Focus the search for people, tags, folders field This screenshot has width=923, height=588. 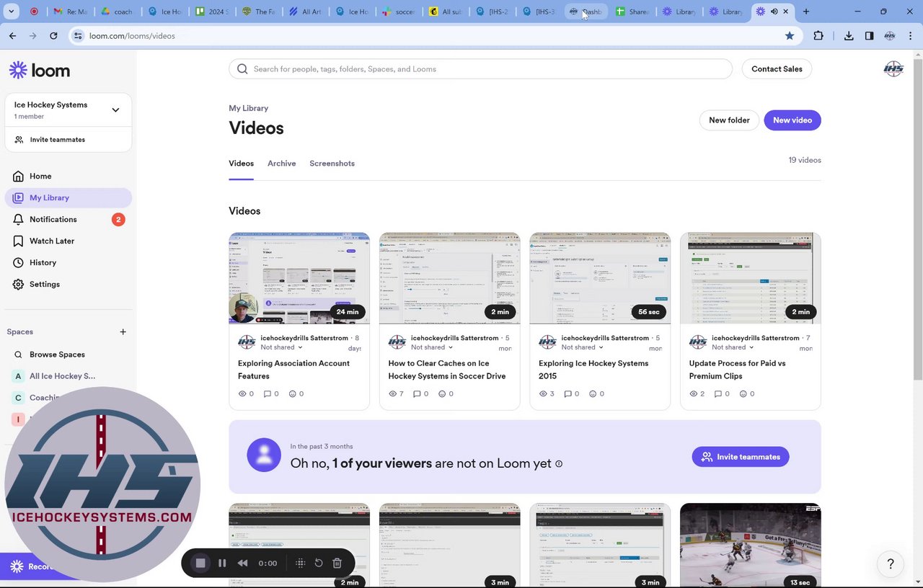480,68
